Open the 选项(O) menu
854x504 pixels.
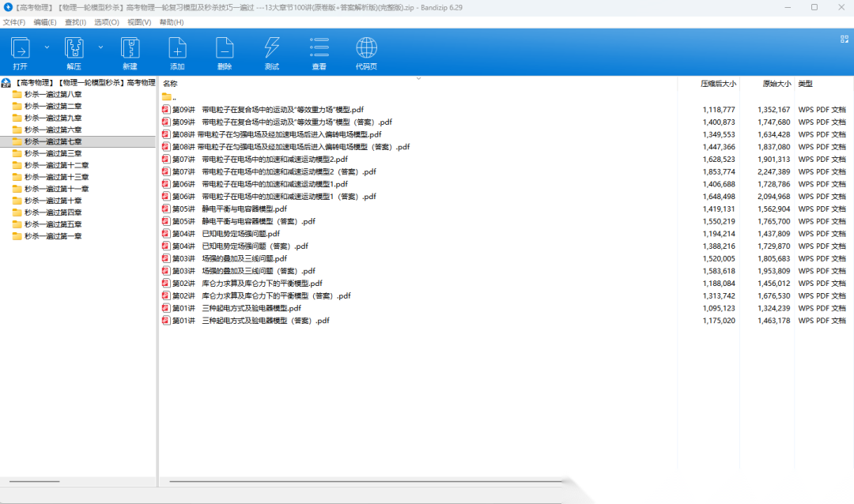[x=107, y=22]
